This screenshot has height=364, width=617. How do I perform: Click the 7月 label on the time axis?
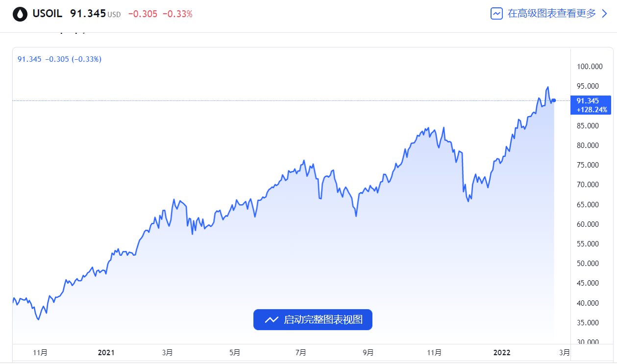pos(301,352)
